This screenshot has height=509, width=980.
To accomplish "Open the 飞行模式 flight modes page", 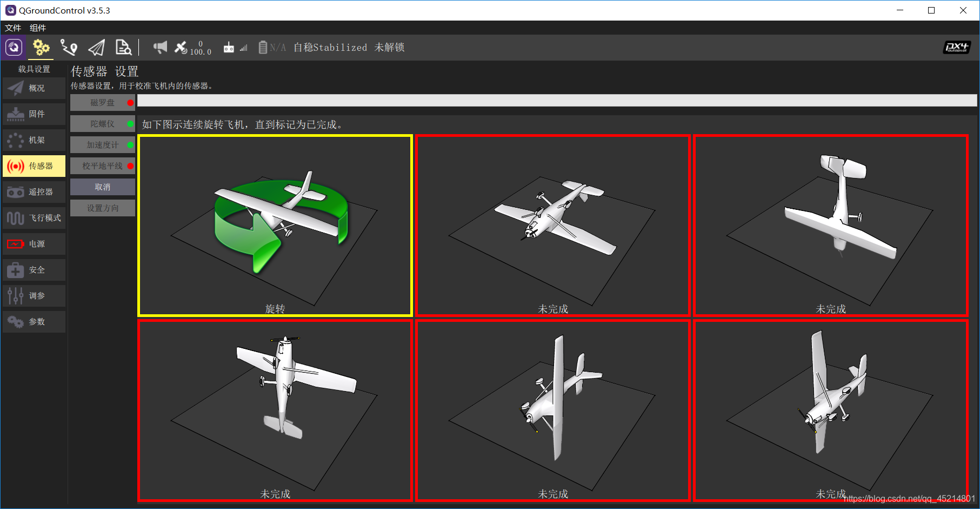I will point(34,218).
